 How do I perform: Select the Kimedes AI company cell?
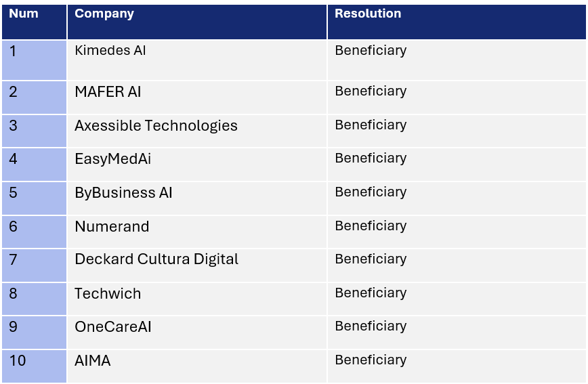(110, 51)
